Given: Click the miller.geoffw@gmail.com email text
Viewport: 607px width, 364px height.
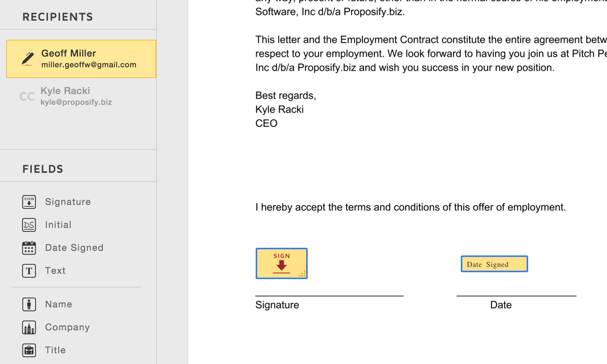Looking at the screenshot, I should tap(89, 65).
